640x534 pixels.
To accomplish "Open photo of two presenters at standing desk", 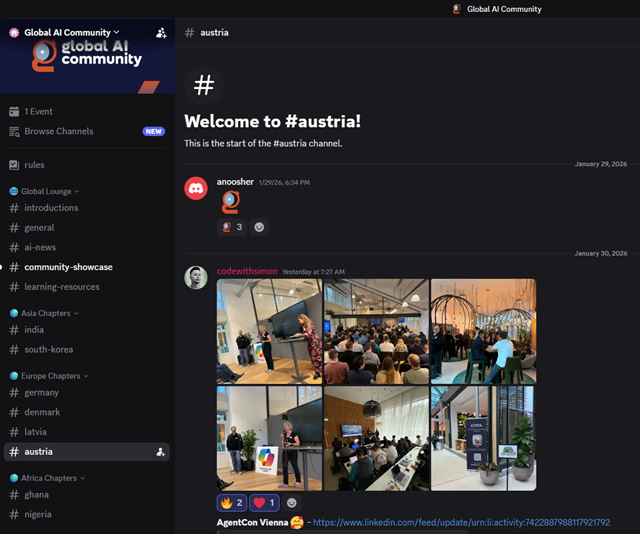I will tap(269, 332).
